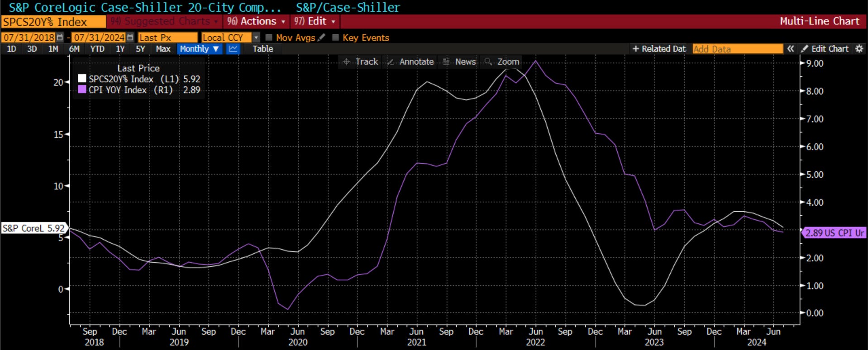
Task: Click the Local CCY field
Action: click(x=226, y=38)
